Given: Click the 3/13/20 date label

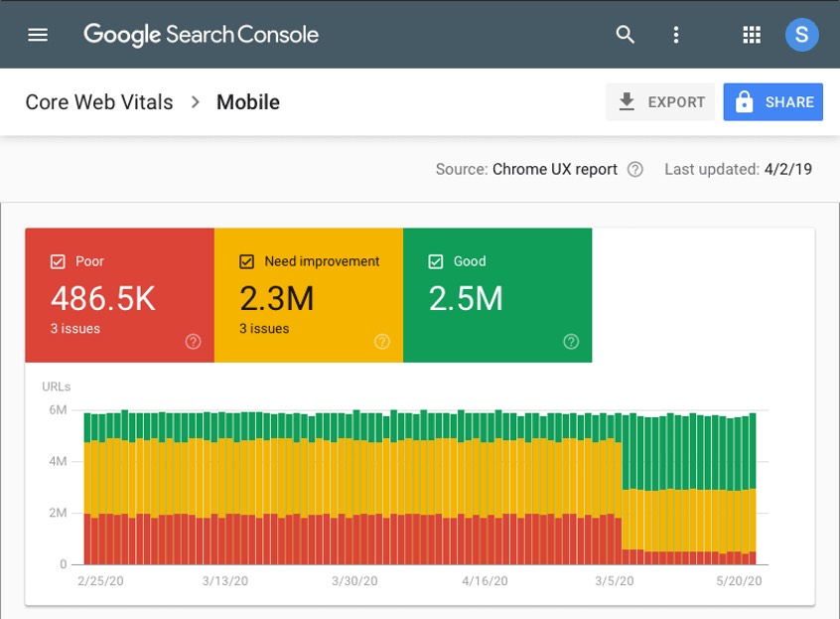Looking at the screenshot, I should point(225,581).
